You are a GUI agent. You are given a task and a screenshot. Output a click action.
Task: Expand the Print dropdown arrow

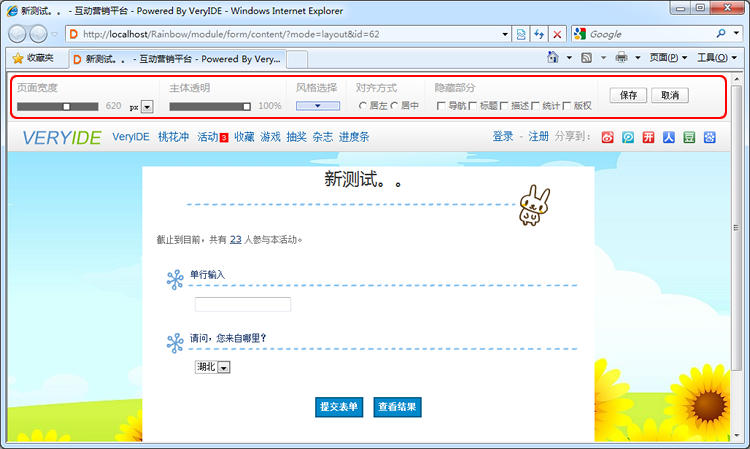pyautogui.click(x=638, y=58)
